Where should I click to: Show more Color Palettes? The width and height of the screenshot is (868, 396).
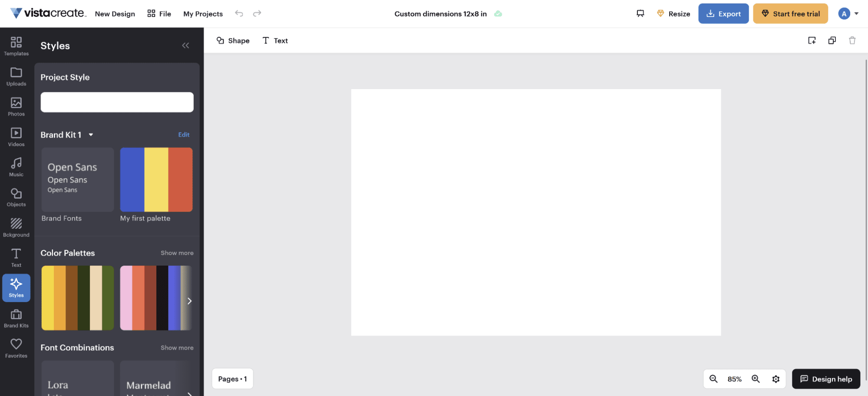point(177,253)
